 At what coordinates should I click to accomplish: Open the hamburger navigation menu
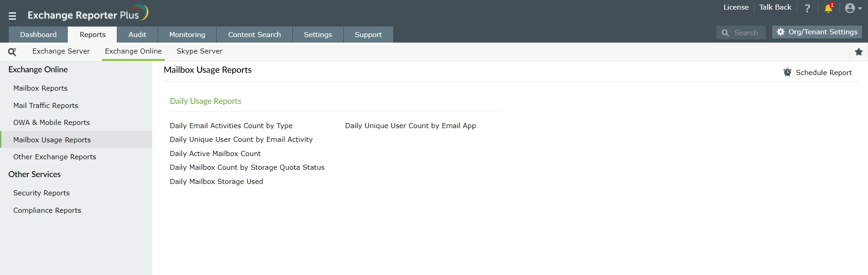(x=12, y=16)
